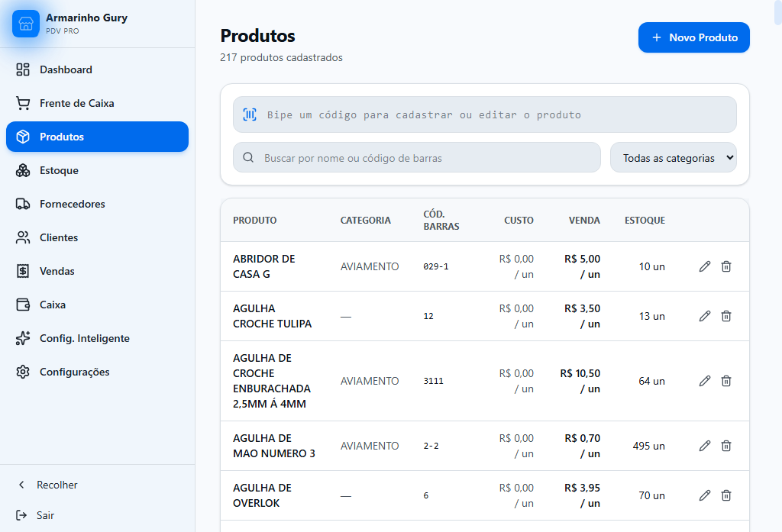The height and width of the screenshot is (532, 782).
Task: Click the Fornecedores truck icon
Action: pos(23,204)
